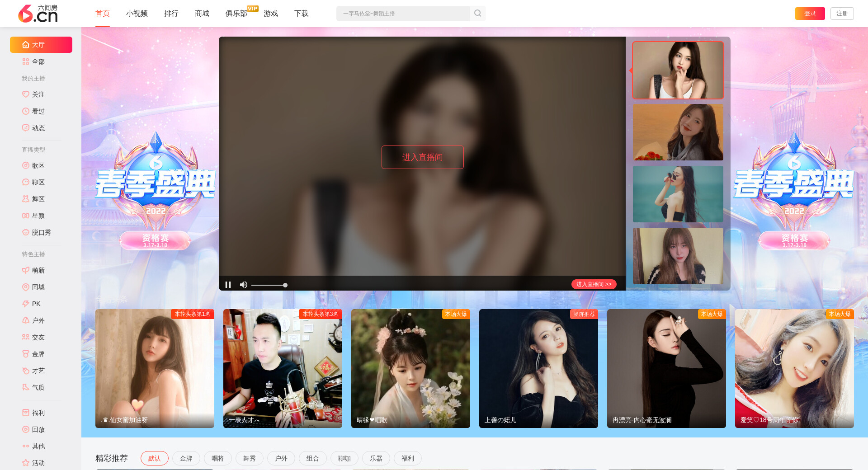Click 进入直播间 button in video center

[423, 157]
